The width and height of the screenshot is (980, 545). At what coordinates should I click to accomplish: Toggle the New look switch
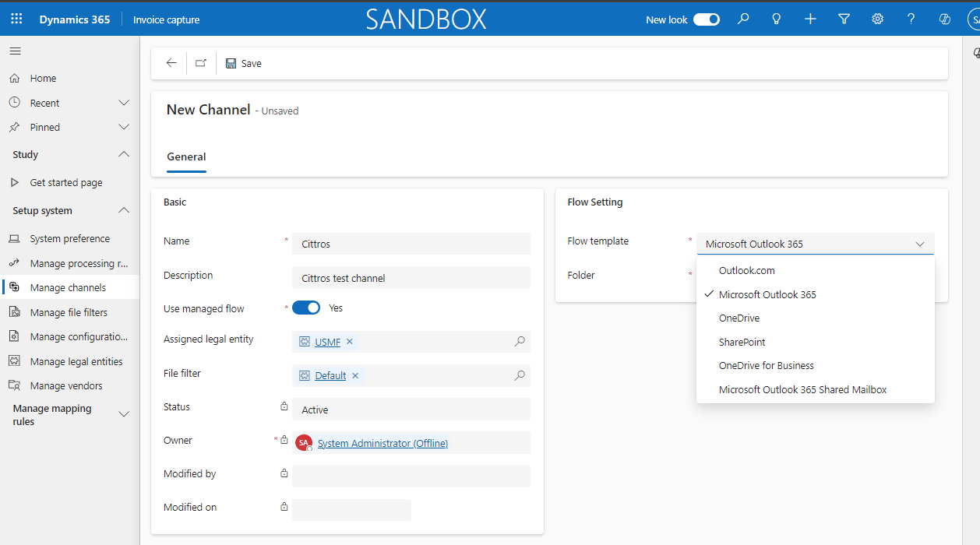[707, 19]
